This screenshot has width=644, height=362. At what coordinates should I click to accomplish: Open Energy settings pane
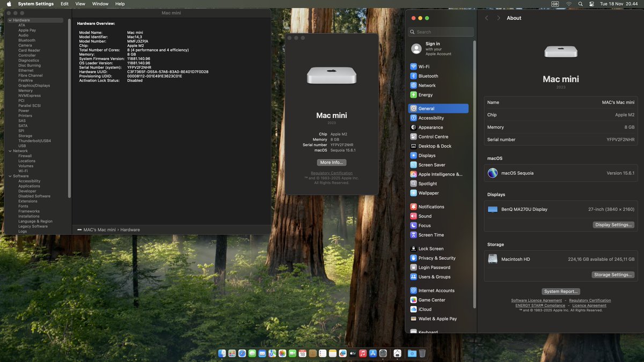click(x=438, y=95)
